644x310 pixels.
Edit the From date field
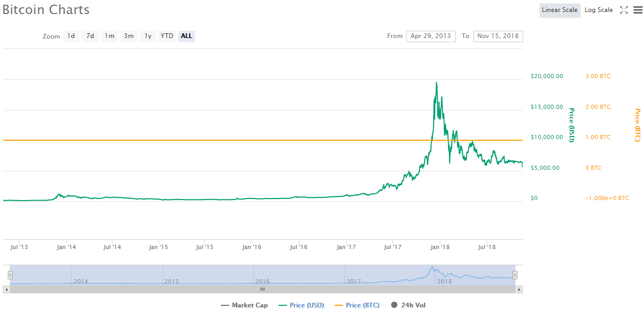431,36
